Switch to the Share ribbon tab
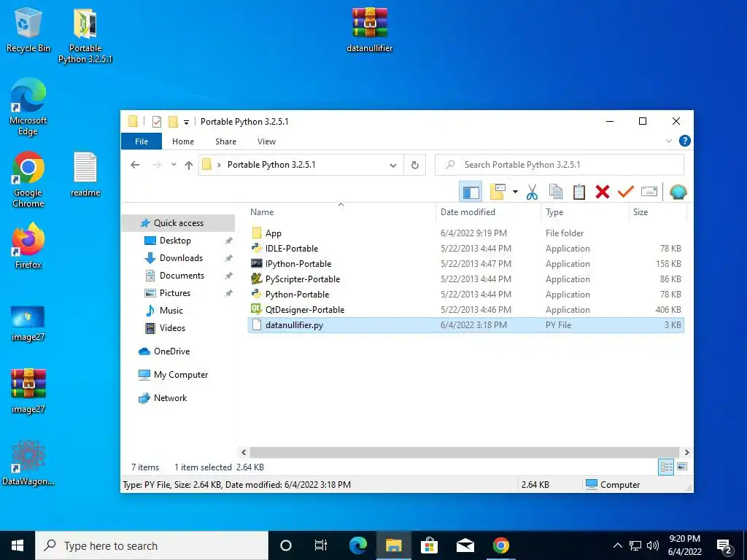This screenshot has height=560, width=747. (226, 141)
